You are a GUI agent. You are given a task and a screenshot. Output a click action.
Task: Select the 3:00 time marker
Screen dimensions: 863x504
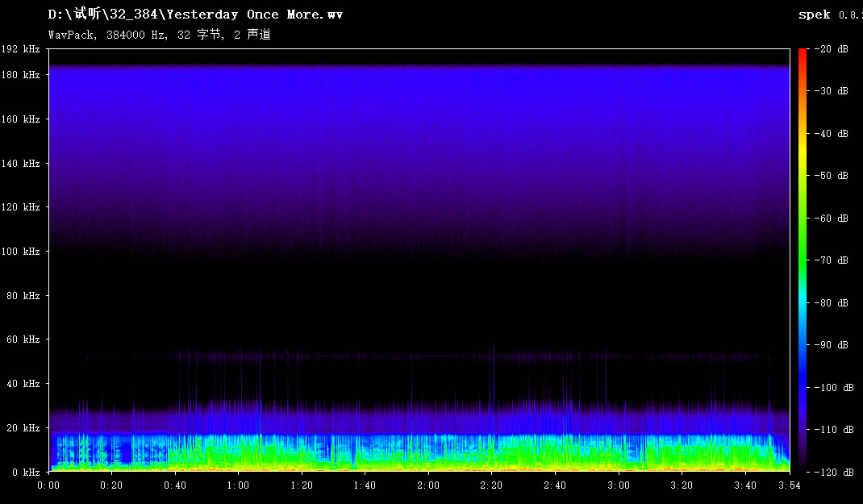point(618,485)
